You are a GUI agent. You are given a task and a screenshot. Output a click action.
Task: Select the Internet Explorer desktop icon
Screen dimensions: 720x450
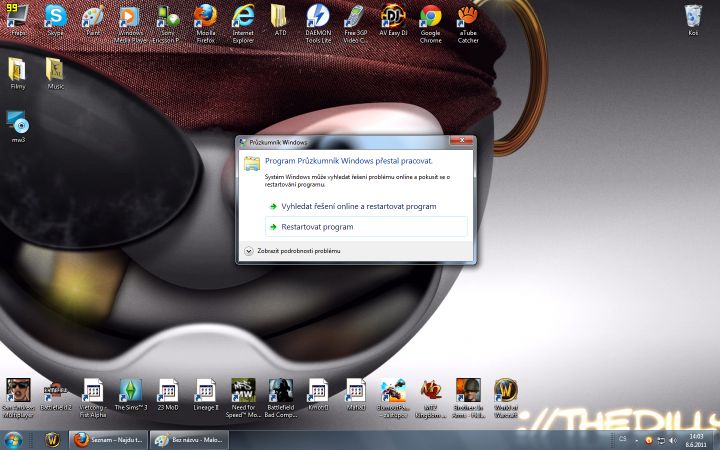click(x=243, y=24)
